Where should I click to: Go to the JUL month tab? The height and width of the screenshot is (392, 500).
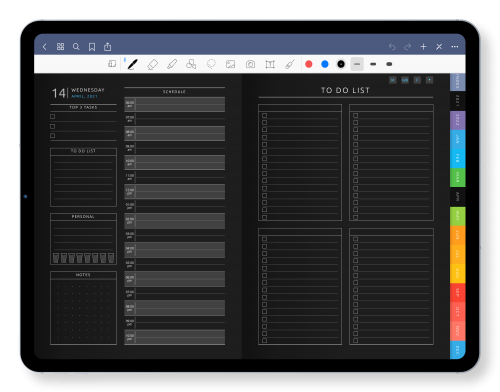pyautogui.click(x=457, y=255)
